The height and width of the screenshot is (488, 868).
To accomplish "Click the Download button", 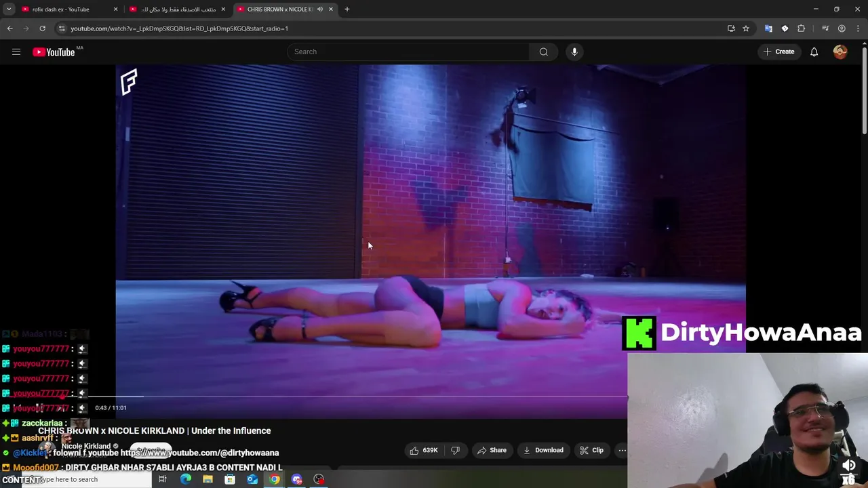I will click(x=543, y=450).
